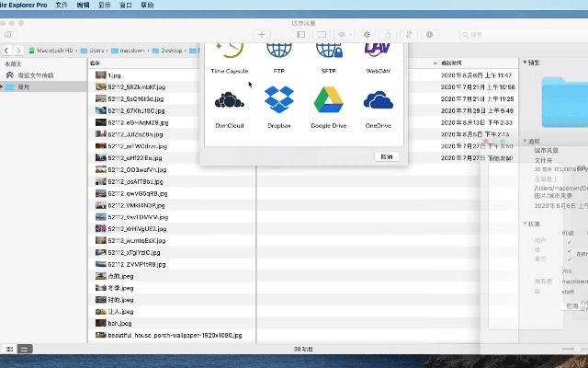588x368 pixels.
Task: Click the 应用 button in permissions panel
Action: pos(571,305)
